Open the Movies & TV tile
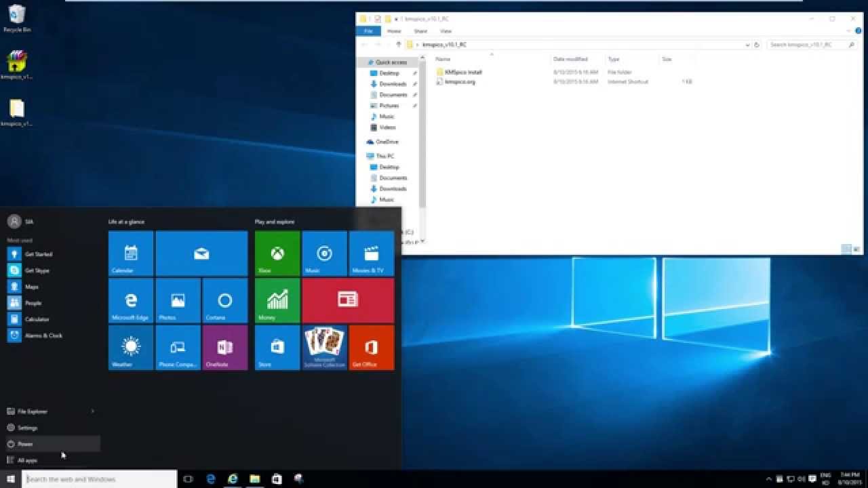Screen dimensions: 868x488 tap(372, 253)
